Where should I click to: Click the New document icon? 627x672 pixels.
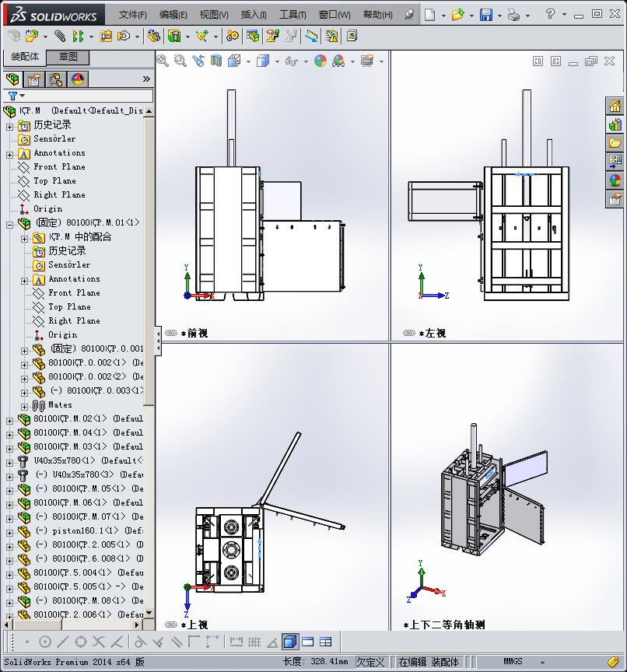pos(429,15)
